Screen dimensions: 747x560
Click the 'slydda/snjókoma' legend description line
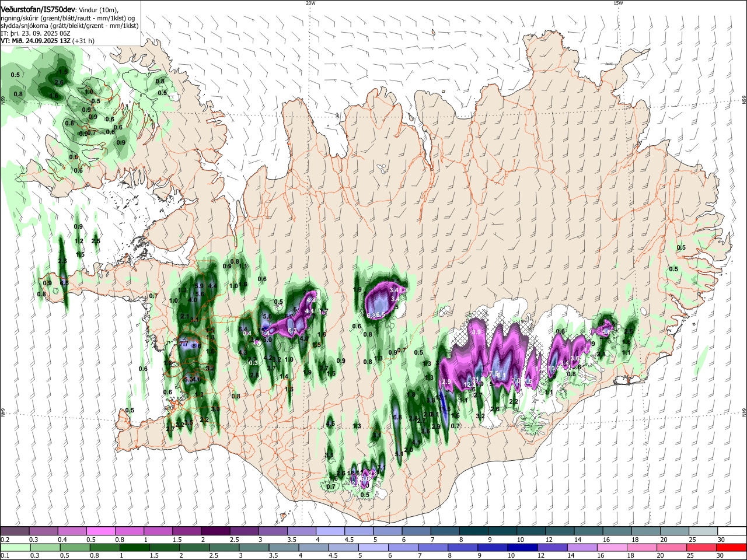coord(69,26)
